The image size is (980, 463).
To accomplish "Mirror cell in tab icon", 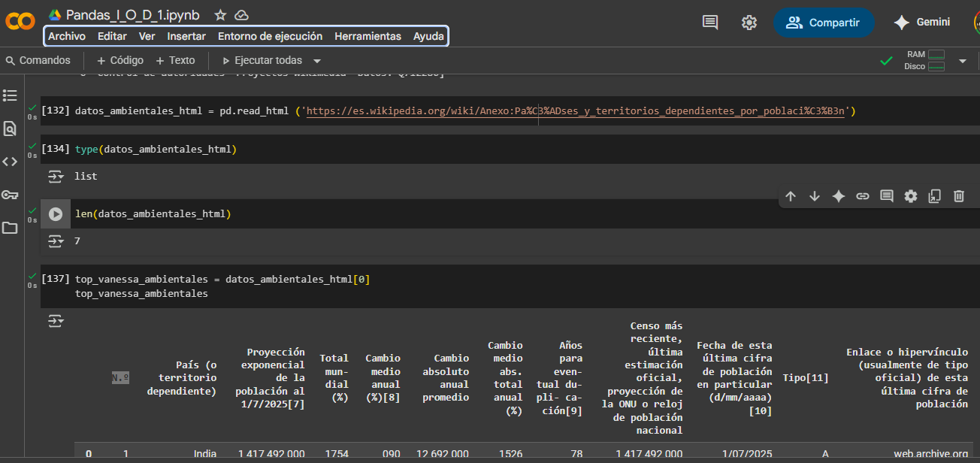I will (x=935, y=196).
